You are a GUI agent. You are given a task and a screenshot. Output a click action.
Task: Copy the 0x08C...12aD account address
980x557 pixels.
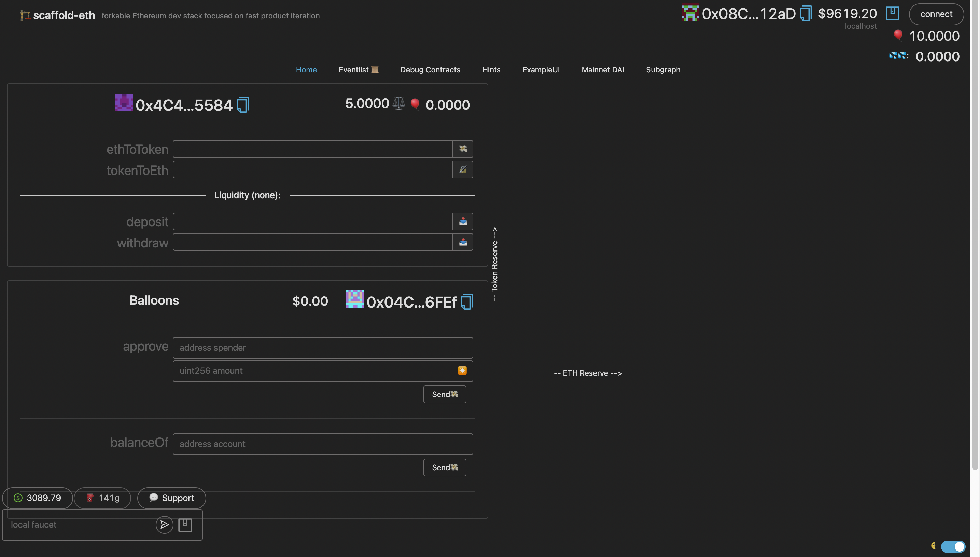pyautogui.click(x=806, y=14)
